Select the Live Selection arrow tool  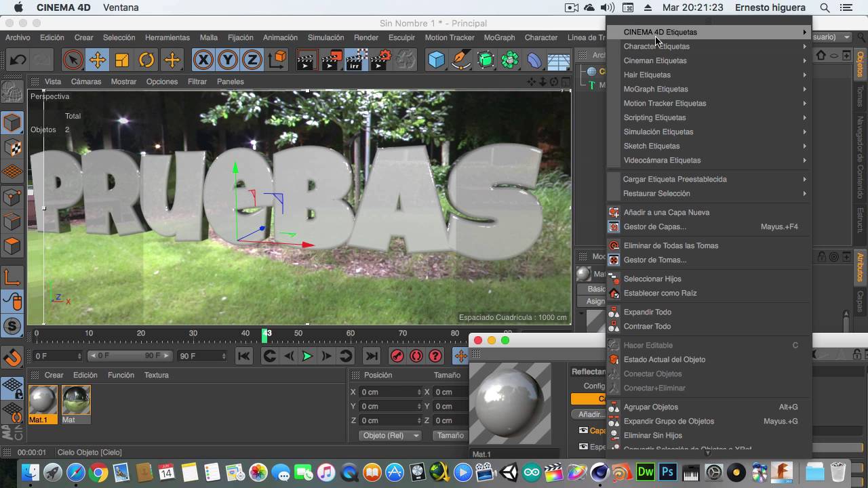point(73,60)
